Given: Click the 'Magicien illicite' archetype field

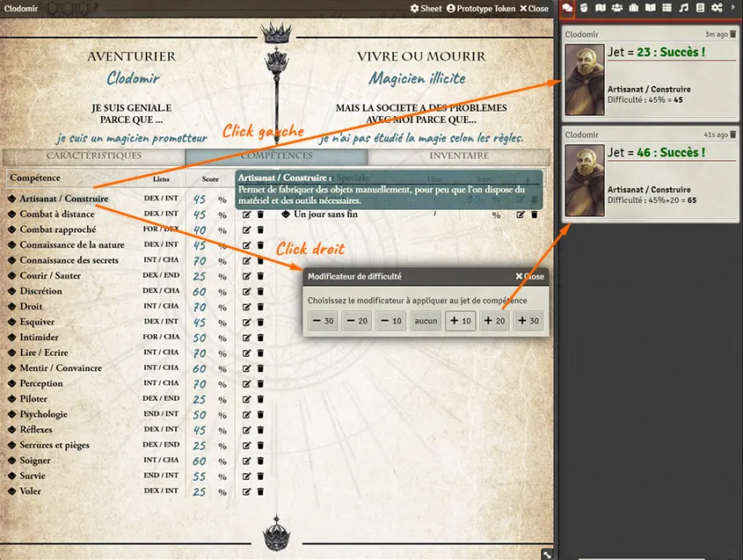Looking at the screenshot, I should coord(417,78).
